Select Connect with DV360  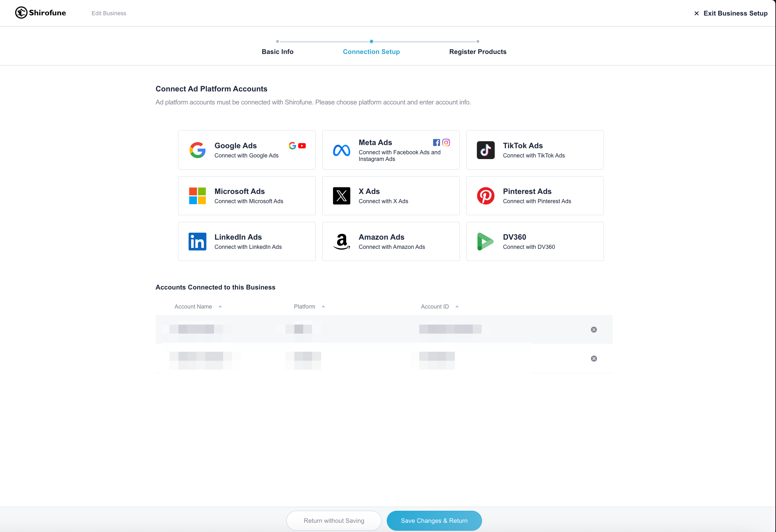[x=529, y=247]
